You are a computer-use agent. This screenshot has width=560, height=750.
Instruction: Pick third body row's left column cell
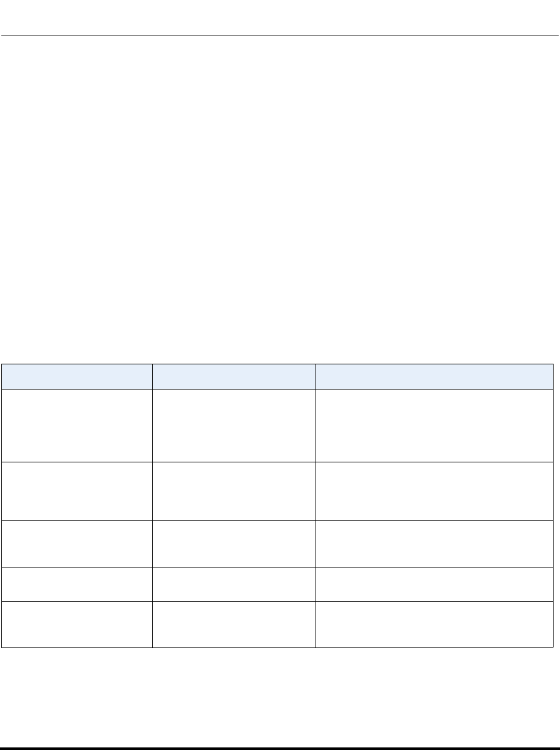(77, 544)
